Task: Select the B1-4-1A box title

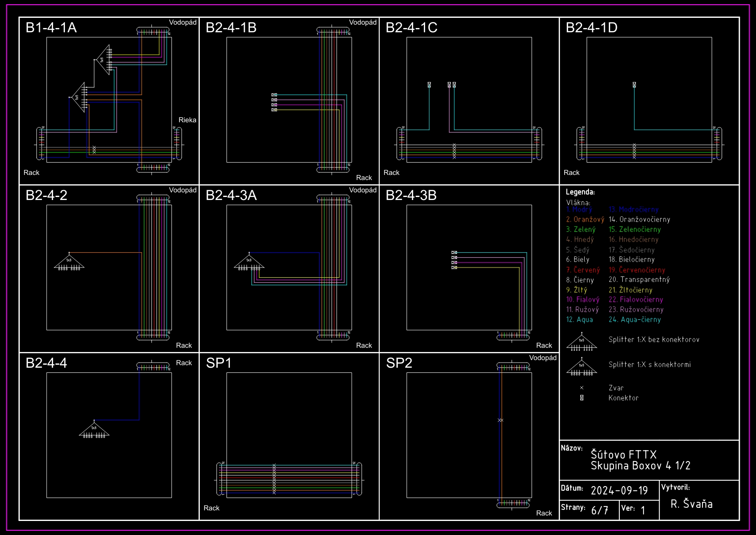Action: 51,28
